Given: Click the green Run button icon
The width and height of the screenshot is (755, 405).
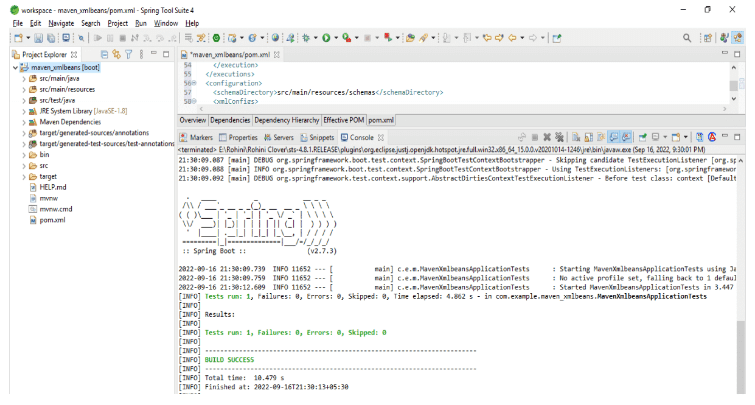Looking at the screenshot, I should tap(326, 38).
